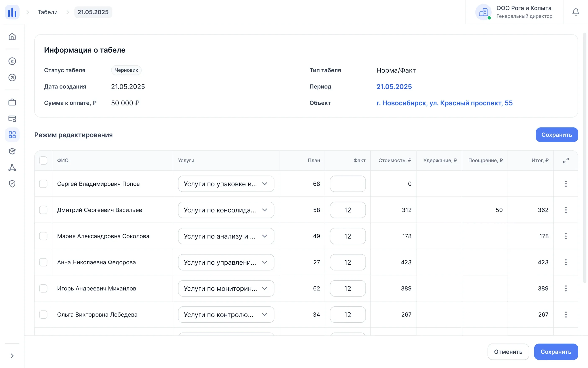Check the box for Дмитрий Сергеевич Васильев

tap(43, 210)
